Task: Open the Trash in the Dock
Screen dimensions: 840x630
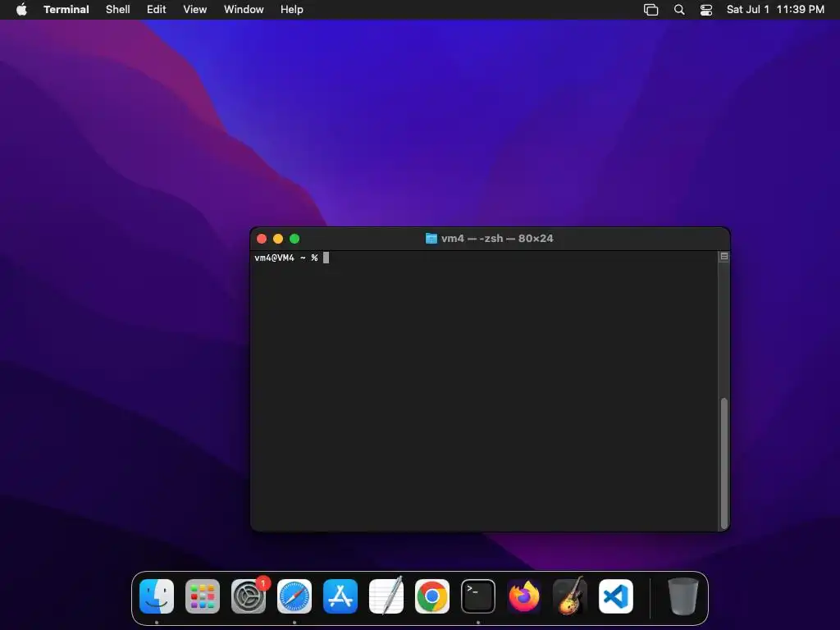Action: click(683, 596)
